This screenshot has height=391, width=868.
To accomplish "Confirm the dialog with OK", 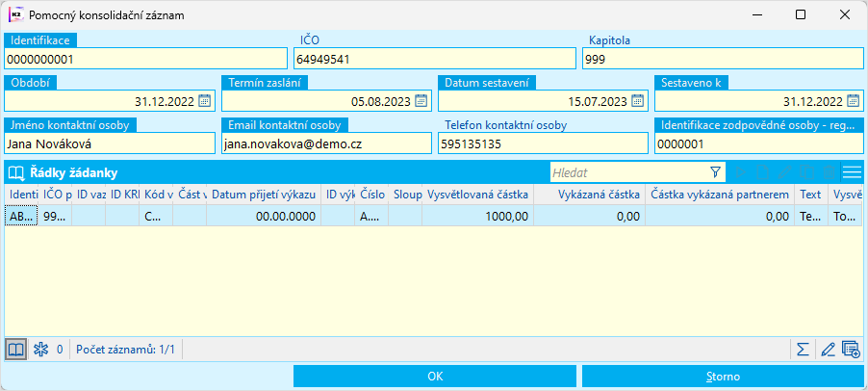I will pyautogui.click(x=435, y=377).
